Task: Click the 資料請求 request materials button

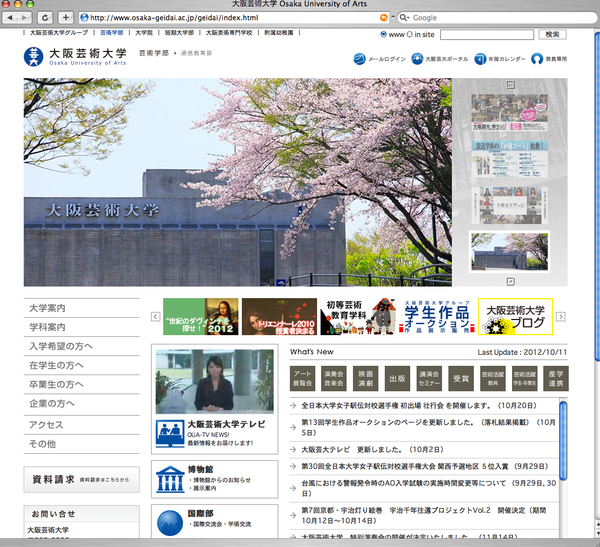Action: [82, 479]
